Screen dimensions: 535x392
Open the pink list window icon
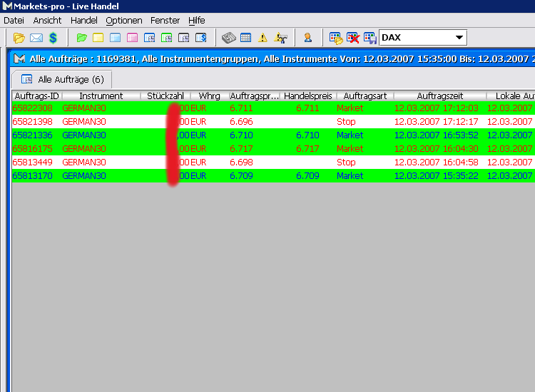pyautogui.click(x=133, y=38)
